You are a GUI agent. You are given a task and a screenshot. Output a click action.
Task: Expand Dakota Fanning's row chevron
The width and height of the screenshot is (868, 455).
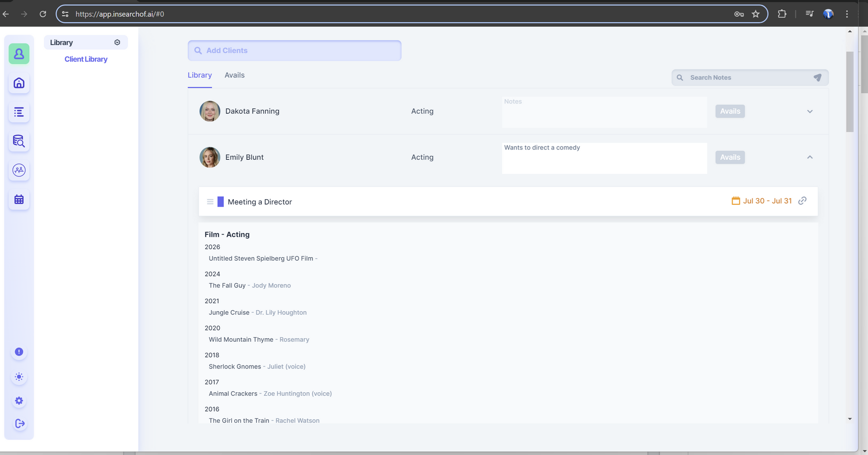pyautogui.click(x=810, y=111)
